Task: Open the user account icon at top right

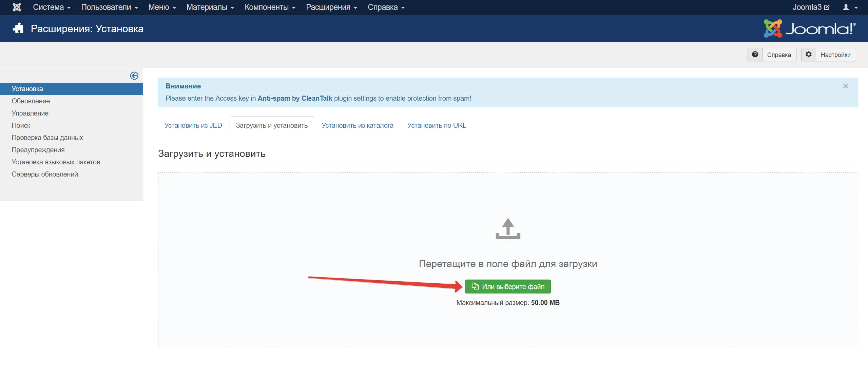Action: (x=846, y=7)
